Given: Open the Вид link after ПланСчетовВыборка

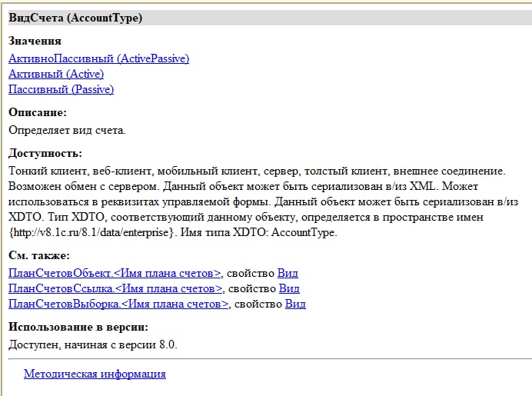Looking at the screenshot, I should 295,304.
